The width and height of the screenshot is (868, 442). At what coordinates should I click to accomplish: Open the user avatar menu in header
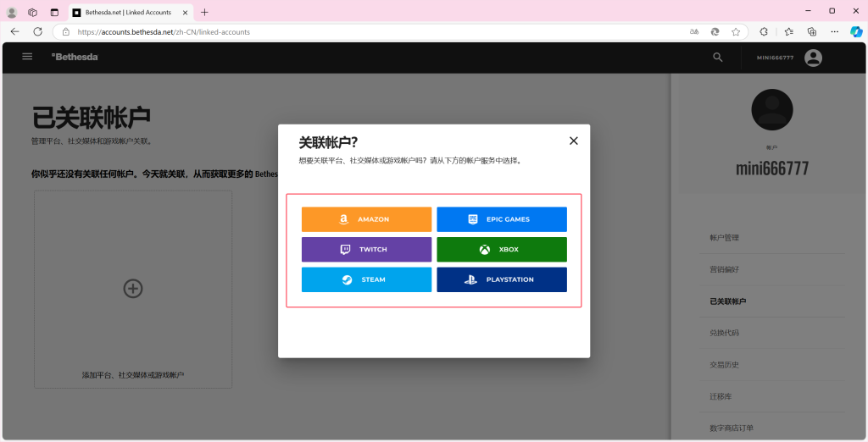(813, 58)
